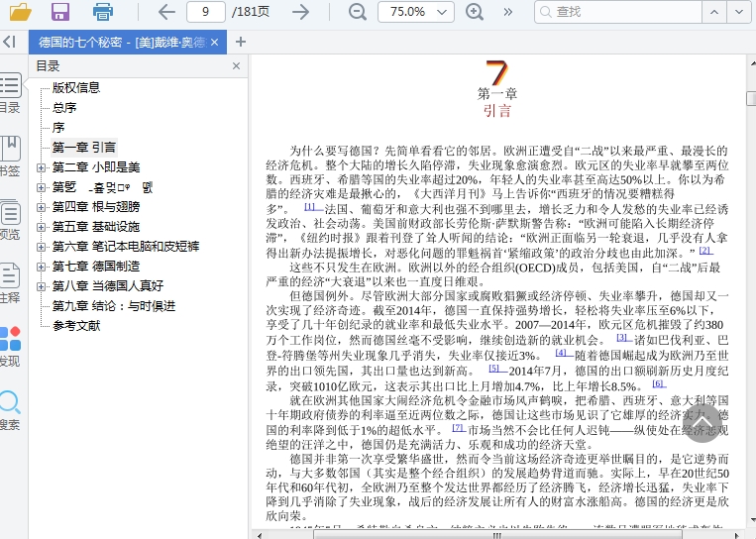Click the open file folder icon

(18, 12)
